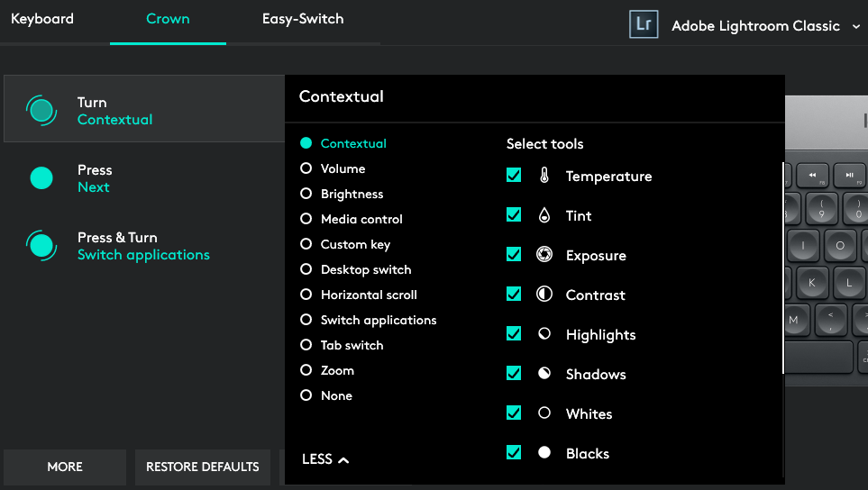
Task: Click the Temperature thermometer icon
Action: tap(544, 177)
